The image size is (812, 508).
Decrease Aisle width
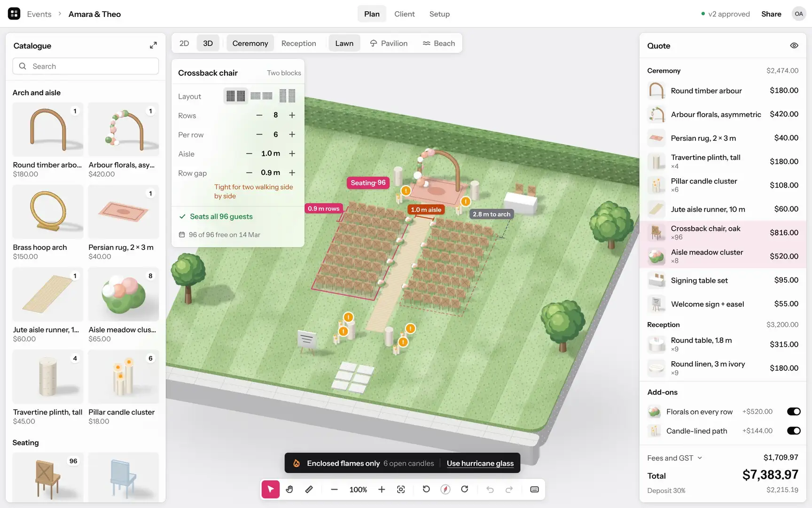tap(250, 154)
